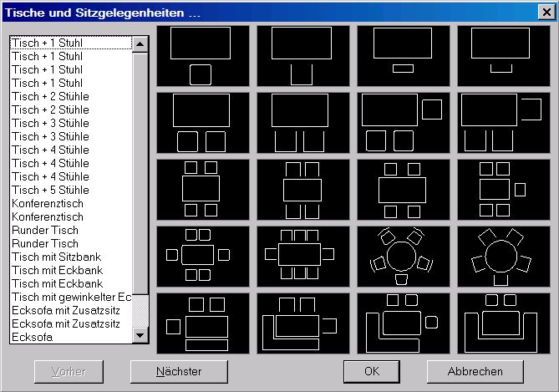The image size is (559, 392).
Task: Select table thumbnail with four open U-shaped chairs
Action: tap(303, 190)
